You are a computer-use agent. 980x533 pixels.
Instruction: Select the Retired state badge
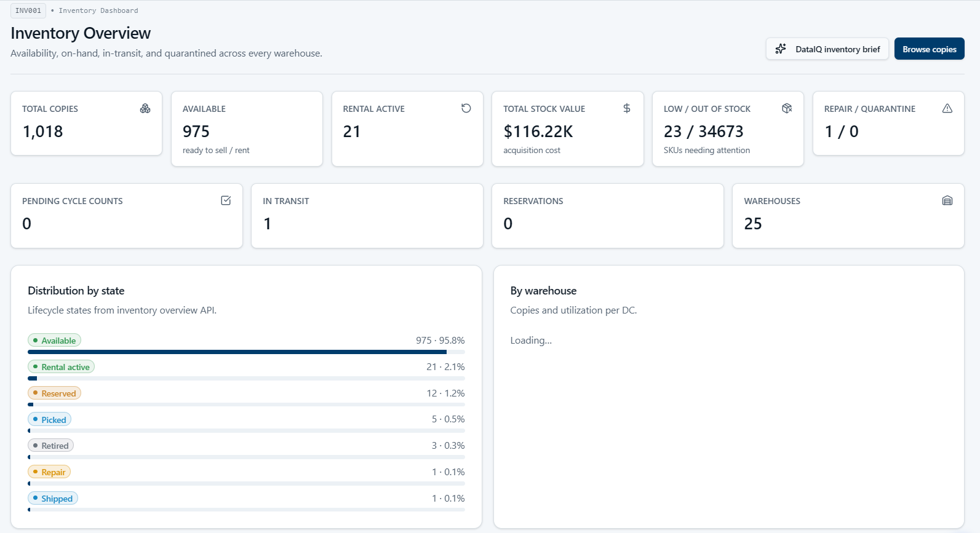(50, 446)
